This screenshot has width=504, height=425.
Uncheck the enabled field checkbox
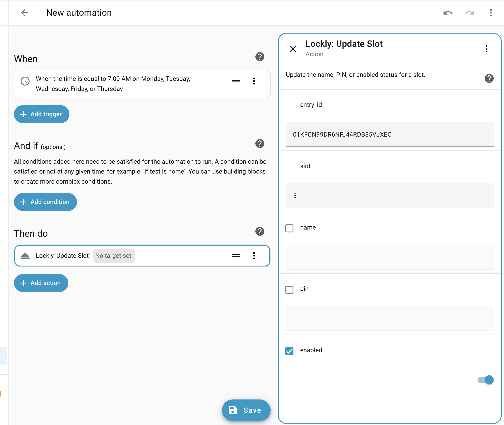point(289,351)
